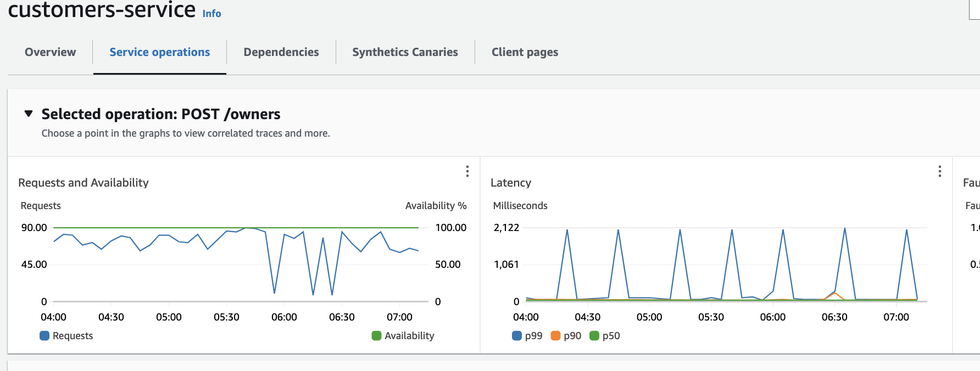Click the green p50 legend swatch
Image resolution: width=980 pixels, height=371 pixels.
coord(594,336)
